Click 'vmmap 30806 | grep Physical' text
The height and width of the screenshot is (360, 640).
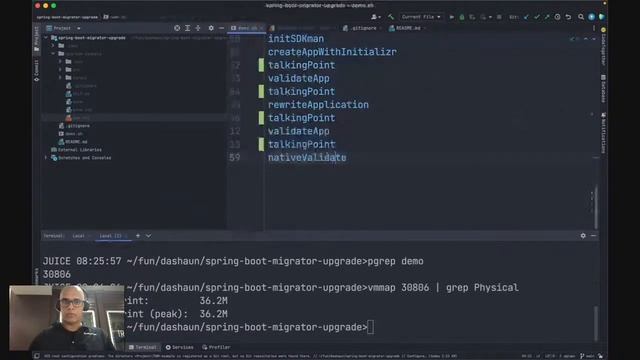443,288
